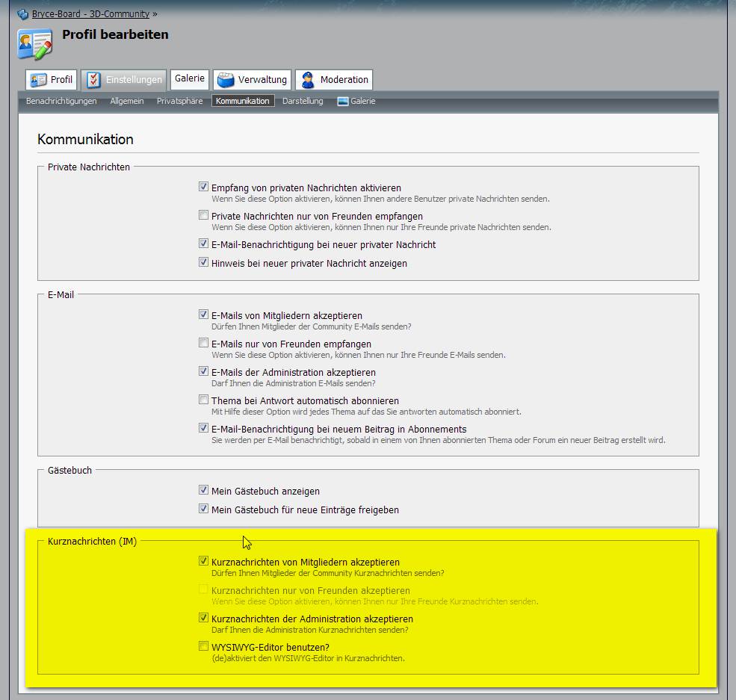Click label 'Thema bei Antwort automatisch abonnieren'
Screen dimensions: 736x700
(305, 400)
